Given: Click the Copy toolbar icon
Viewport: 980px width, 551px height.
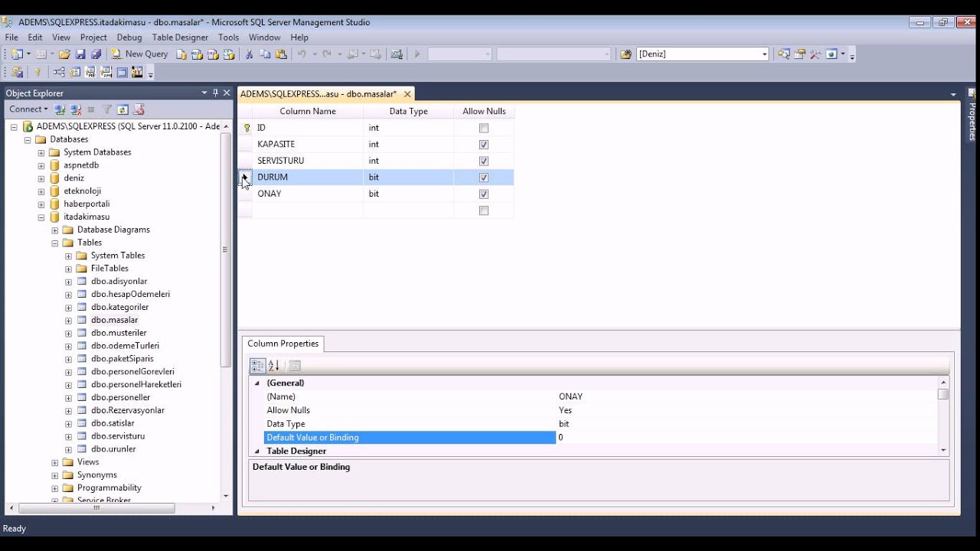Looking at the screenshot, I should [x=265, y=54].
